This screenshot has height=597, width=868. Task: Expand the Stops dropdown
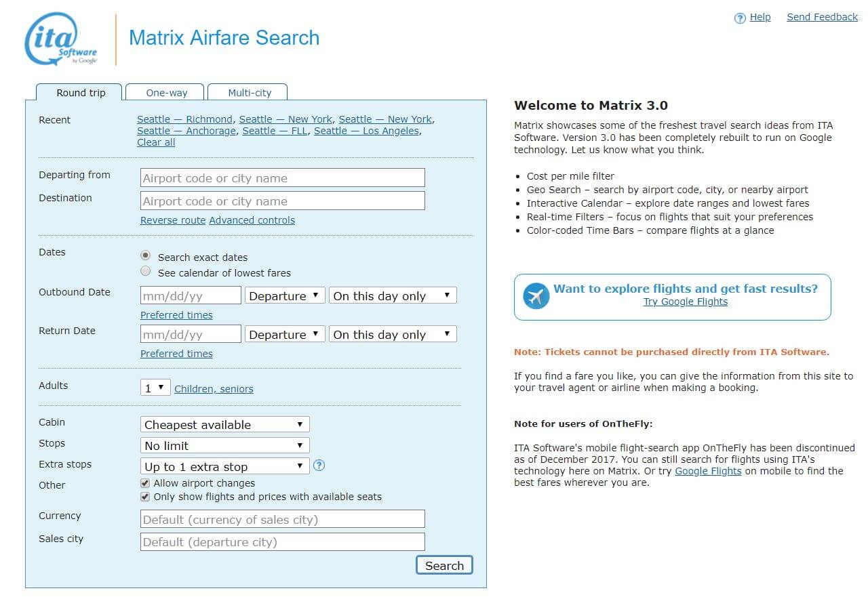[224, 446]
